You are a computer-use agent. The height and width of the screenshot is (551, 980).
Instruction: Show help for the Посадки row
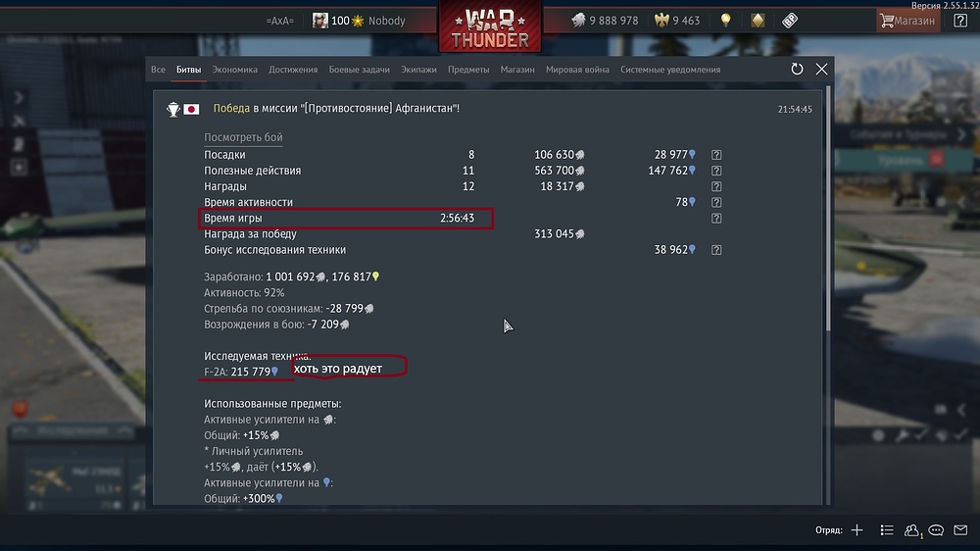coord(716,155)
